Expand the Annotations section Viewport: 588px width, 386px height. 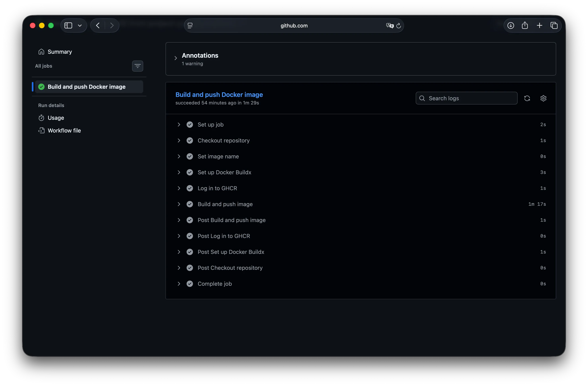pyautogui.click(x=176, y=58)
